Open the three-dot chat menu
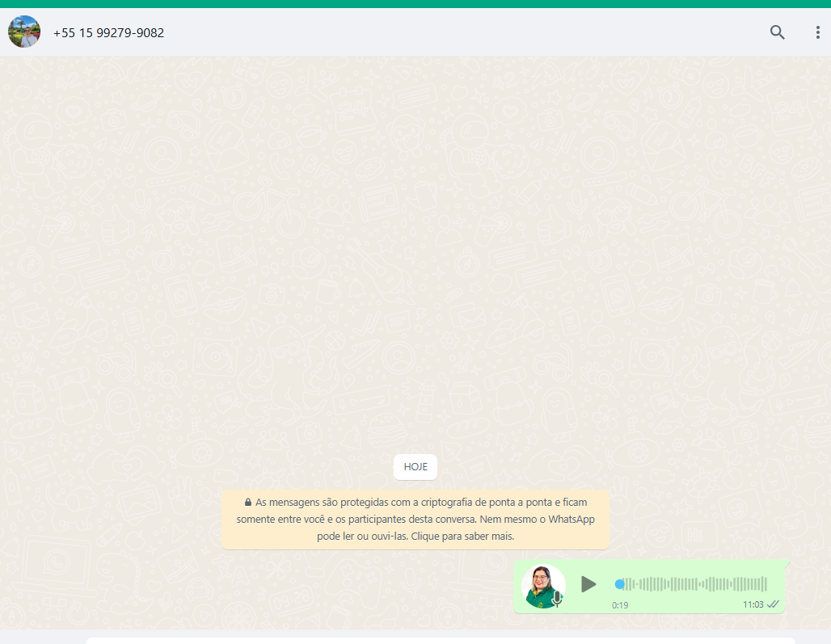This screenshot has width=831, height=644. [817, 32]
